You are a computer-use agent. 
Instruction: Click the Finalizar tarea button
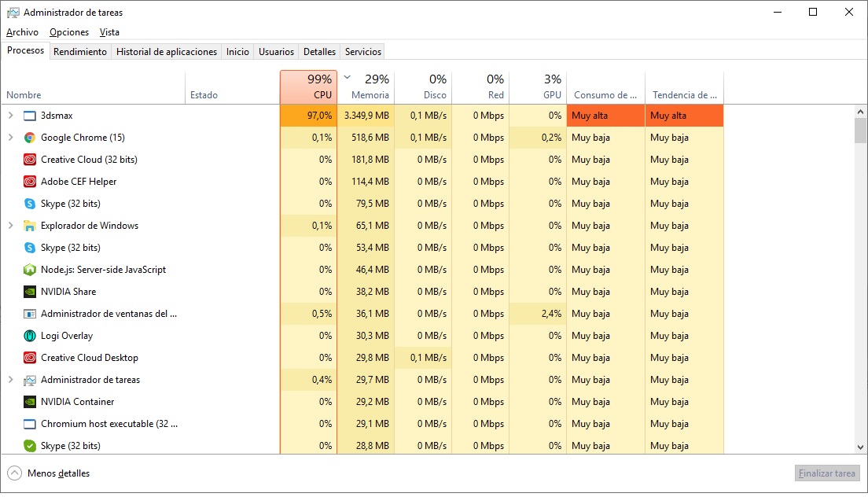827,473
